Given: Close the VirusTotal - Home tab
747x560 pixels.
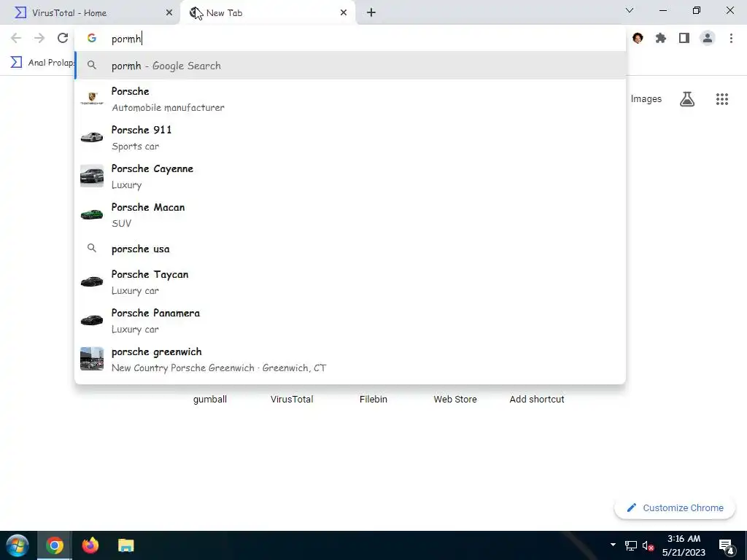Looking at the screenshot, I should [x=169, y=13].
